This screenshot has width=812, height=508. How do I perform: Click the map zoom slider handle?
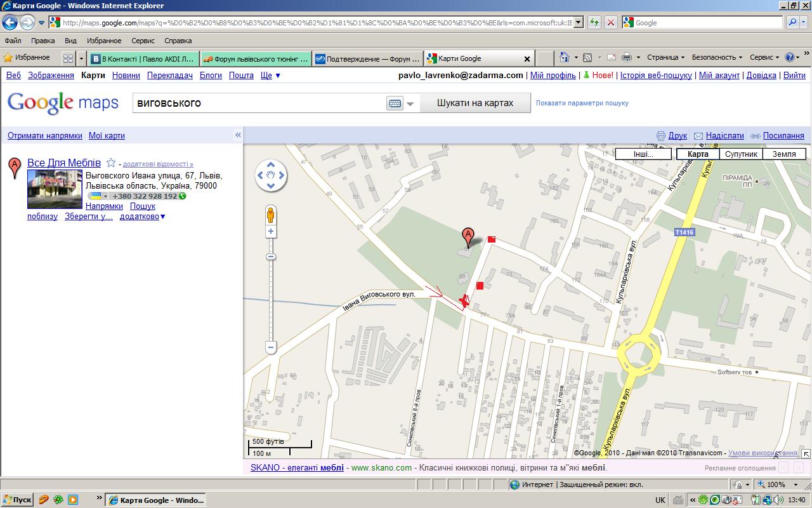click(x=271, y=257)
